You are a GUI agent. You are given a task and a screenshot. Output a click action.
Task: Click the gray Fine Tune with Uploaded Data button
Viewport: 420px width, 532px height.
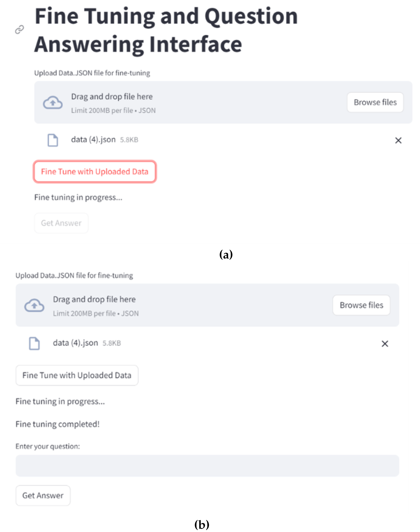(77, 375)
